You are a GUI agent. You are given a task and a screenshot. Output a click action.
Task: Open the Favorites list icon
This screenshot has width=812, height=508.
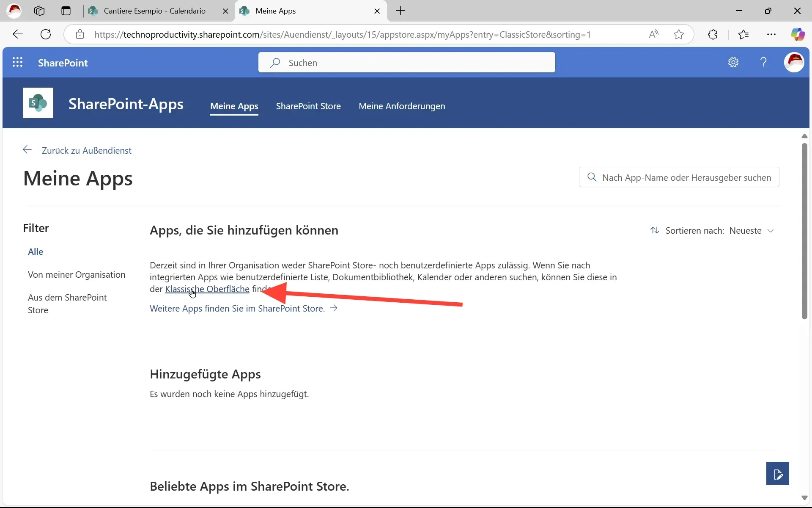click(743, 34)
